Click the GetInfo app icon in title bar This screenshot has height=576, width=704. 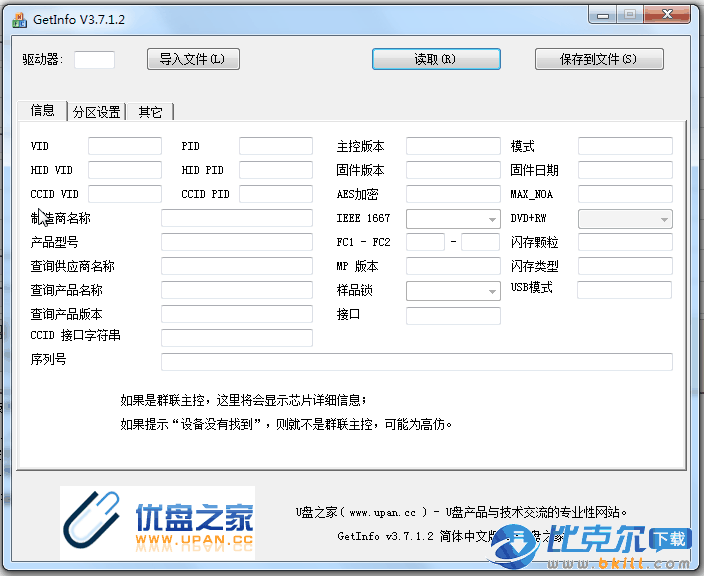(19, 20)
